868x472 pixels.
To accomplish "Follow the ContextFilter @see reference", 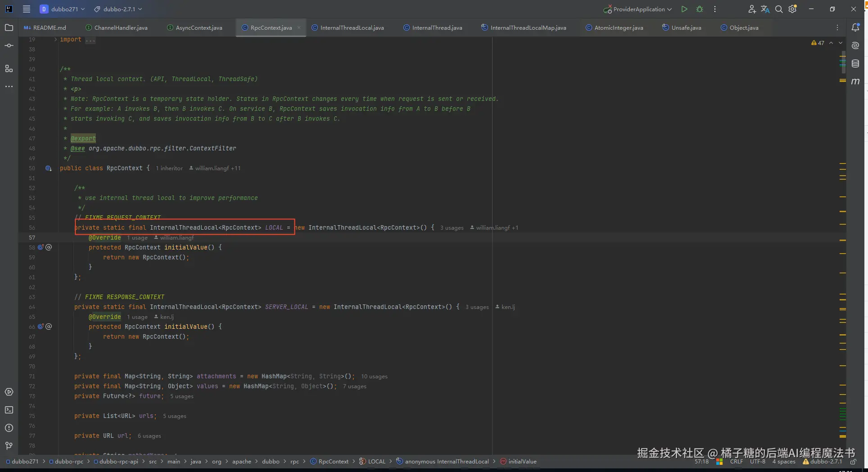I will [162, 148].
